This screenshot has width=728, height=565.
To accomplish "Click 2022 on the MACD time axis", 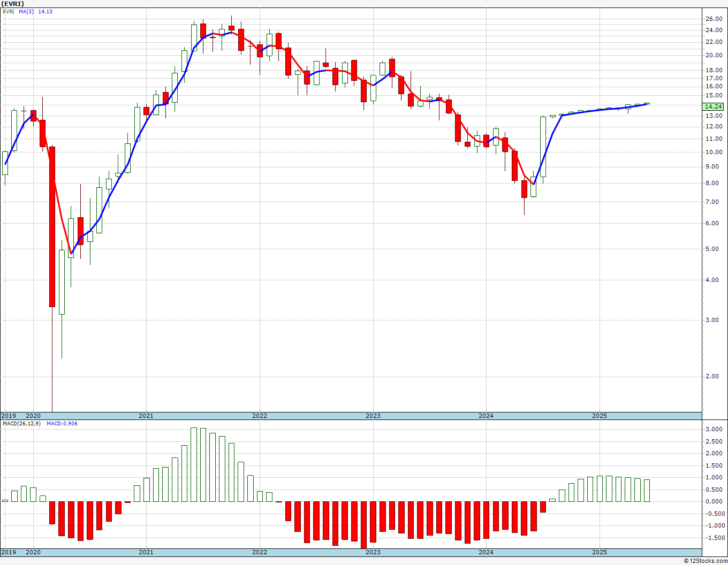I will (260, 552).
